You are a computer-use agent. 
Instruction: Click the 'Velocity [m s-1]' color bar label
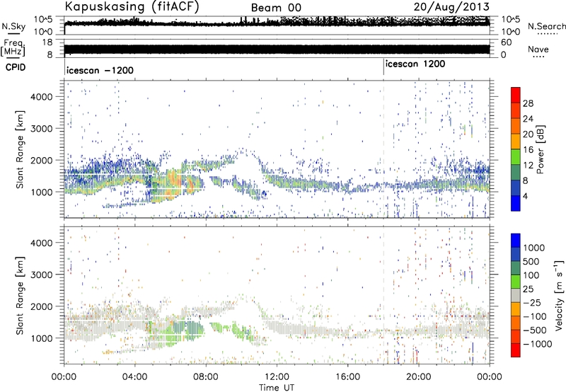click(x=559, y=295)
